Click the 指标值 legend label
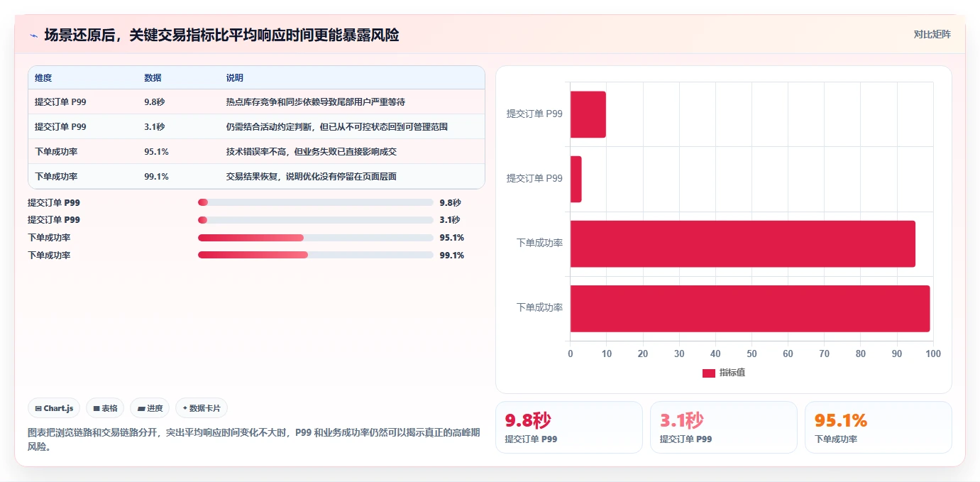 point(732,373)
